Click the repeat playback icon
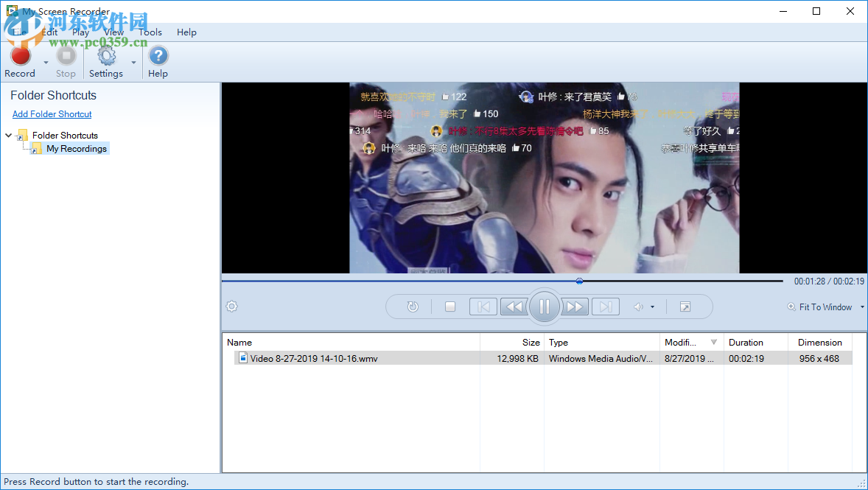868x490 pixels. point(413,307)
